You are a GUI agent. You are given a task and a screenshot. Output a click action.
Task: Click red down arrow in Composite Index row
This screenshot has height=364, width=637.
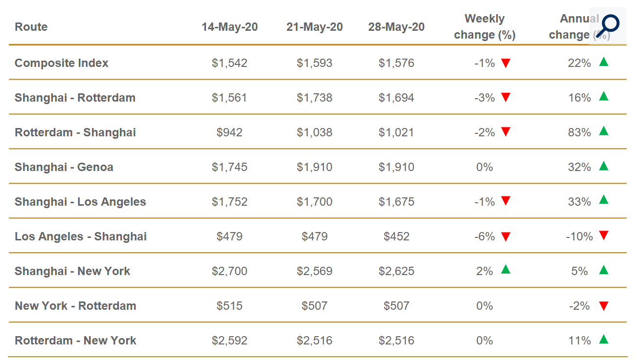506,63
